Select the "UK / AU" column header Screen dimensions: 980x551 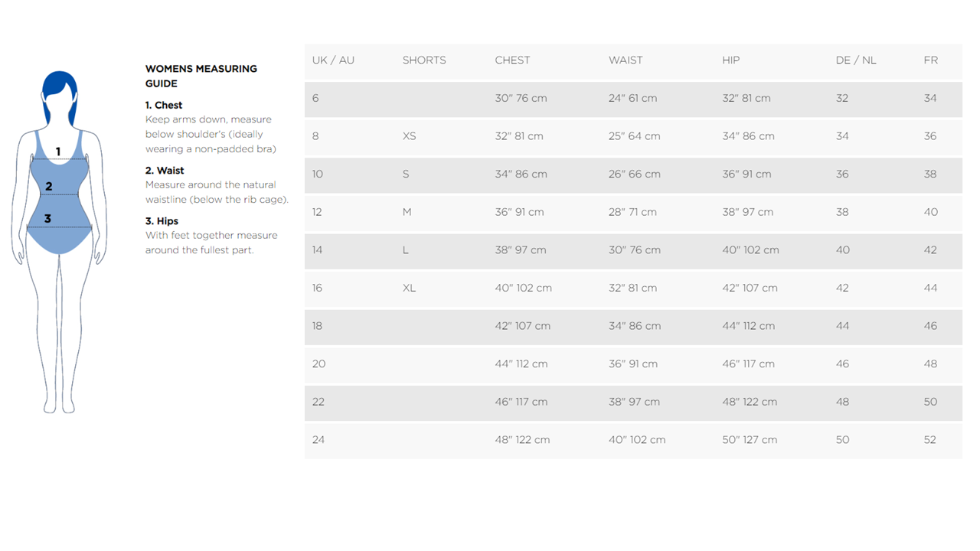[333, 60]
